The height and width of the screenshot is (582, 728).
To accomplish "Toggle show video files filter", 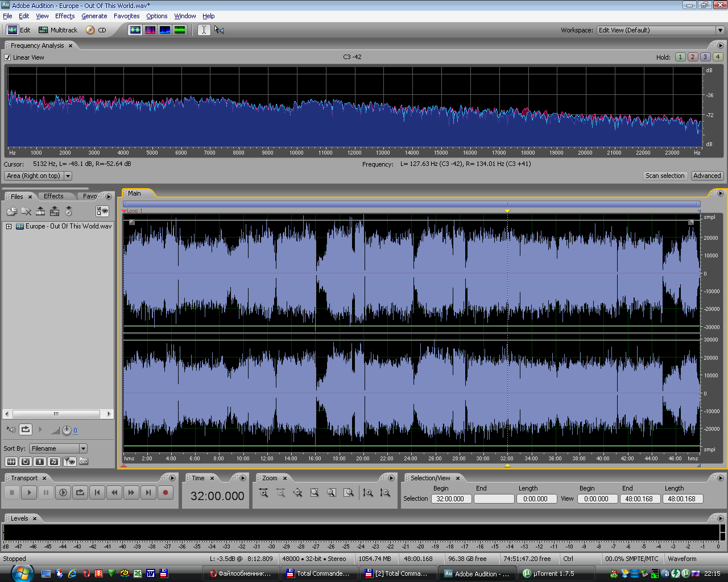I will pos(40,462).
